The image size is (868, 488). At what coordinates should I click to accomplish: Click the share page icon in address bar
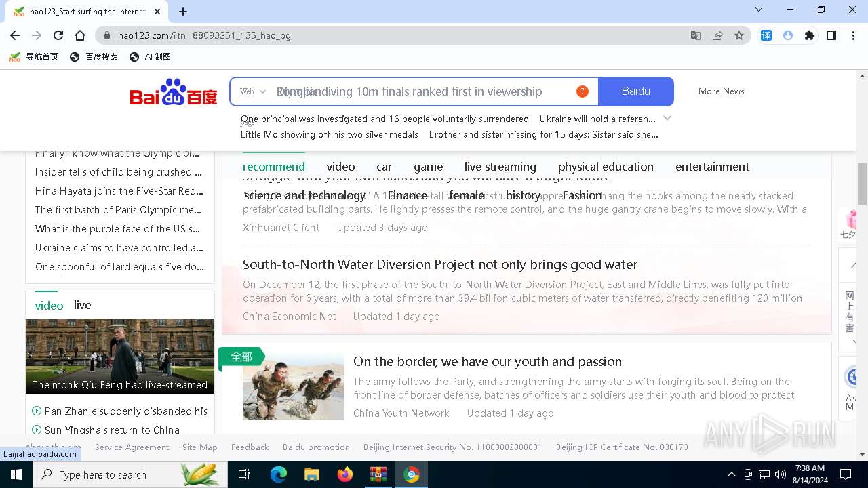tap(717, 35)
